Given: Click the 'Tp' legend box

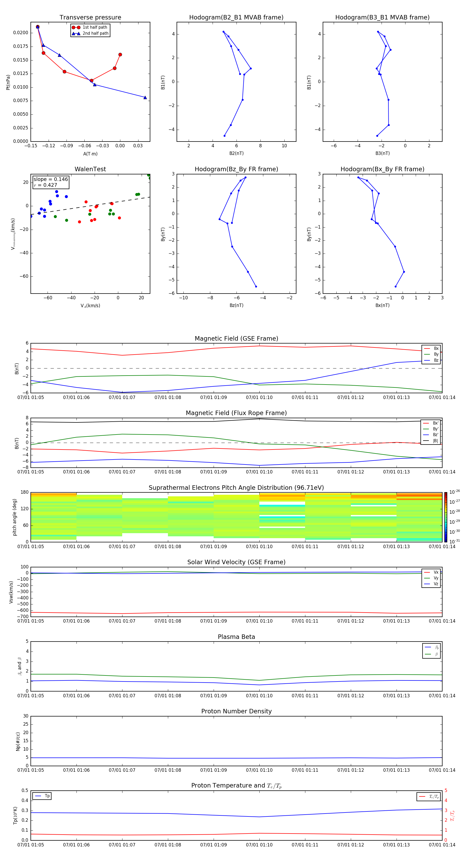Looking at the screenshot, I should click(x=42, y=796).
